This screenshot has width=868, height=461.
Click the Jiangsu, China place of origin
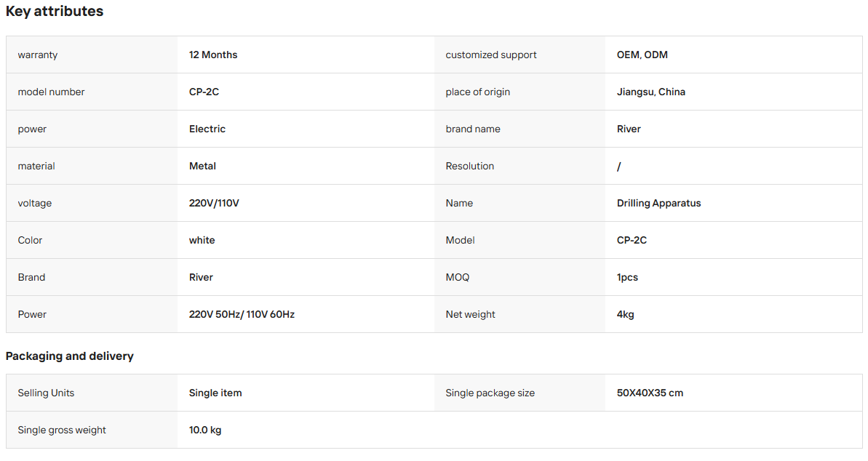pyautogui.click(x=651, y=92)
